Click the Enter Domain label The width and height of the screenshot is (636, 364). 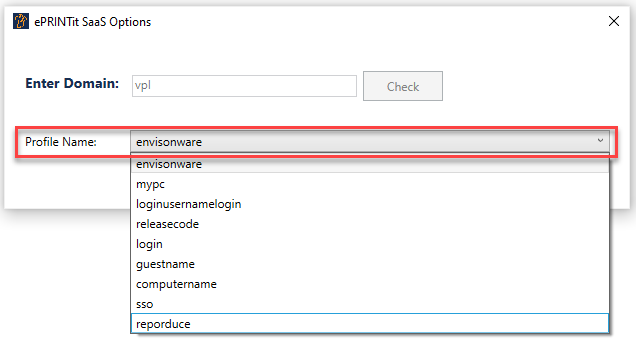pos(72,83)
